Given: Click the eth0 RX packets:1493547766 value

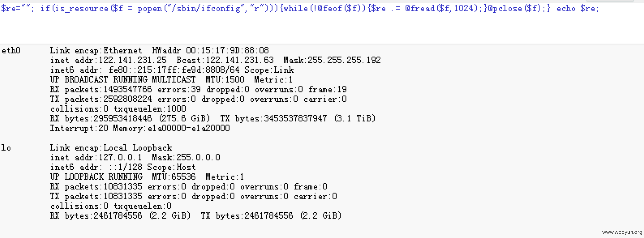Looking at the screenshot, I should pyautogui.click(x=101, y=89).
